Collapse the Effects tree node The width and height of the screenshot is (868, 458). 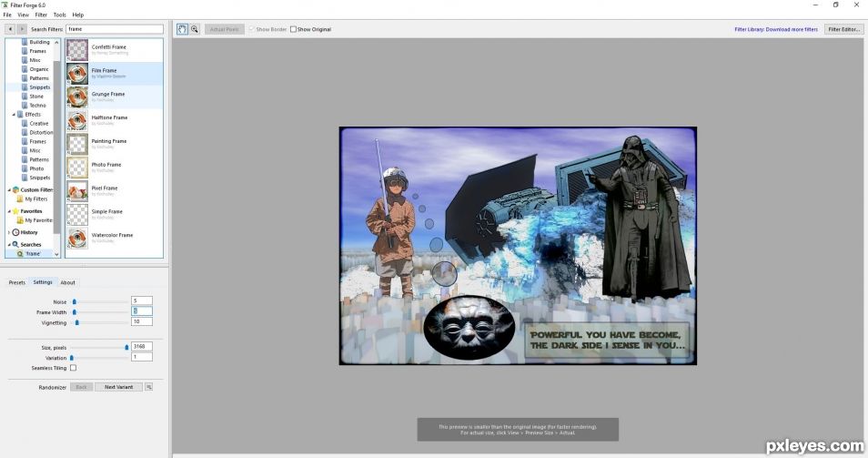(14, 115)
